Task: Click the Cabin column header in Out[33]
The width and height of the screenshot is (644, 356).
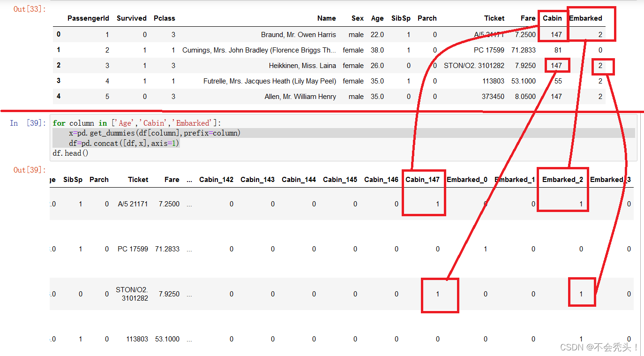Action: [x=552, y=18]
